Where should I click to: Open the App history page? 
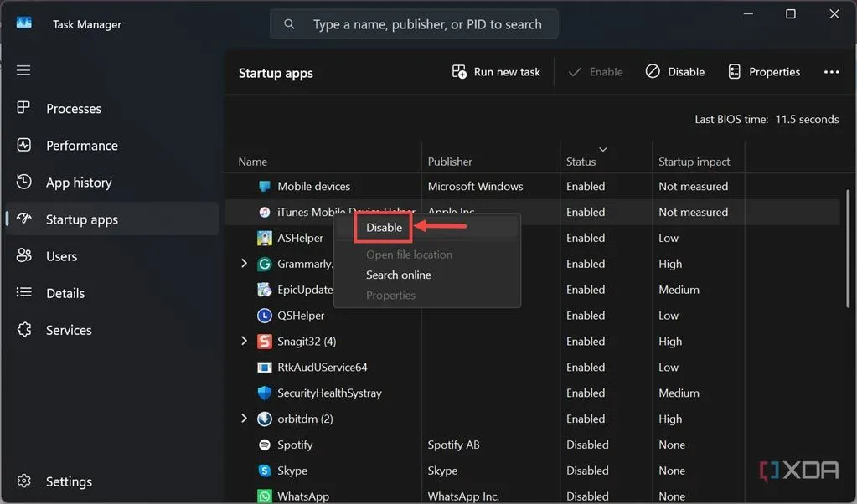coord(78,183)
